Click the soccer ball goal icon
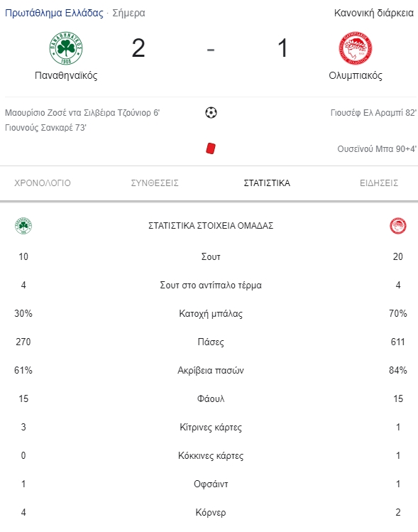 tap(211, 113)
